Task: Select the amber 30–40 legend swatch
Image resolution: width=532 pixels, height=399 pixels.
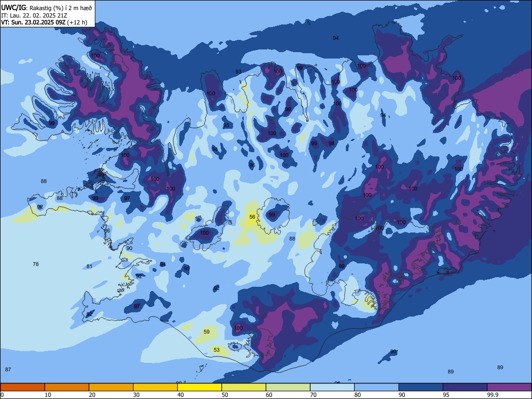Action: pyautogui.click(x=155, y=387)
